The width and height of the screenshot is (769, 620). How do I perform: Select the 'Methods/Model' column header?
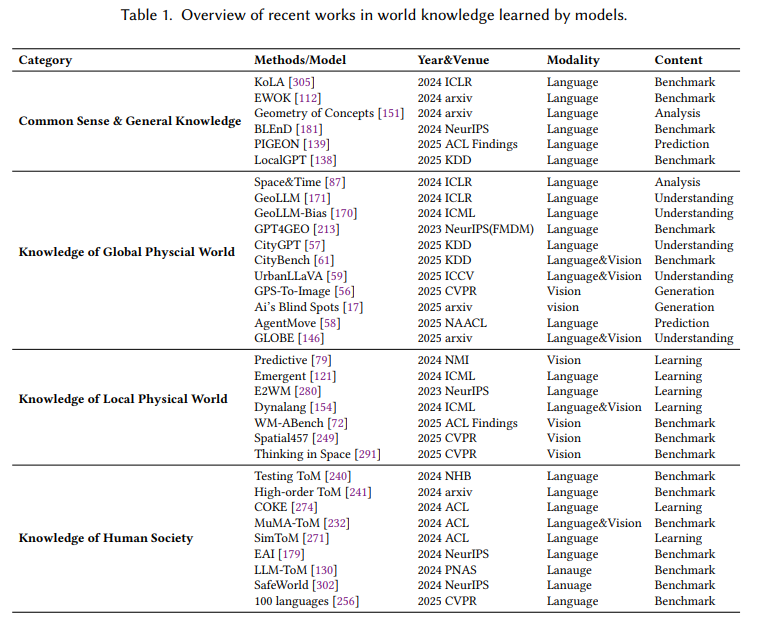(300, 60)
